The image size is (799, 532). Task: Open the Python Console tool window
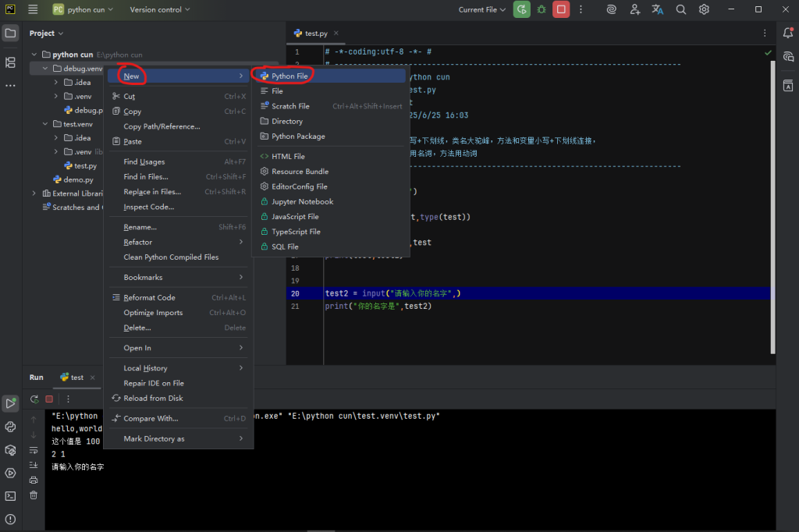pyautogui.click(x=10, y=427)
